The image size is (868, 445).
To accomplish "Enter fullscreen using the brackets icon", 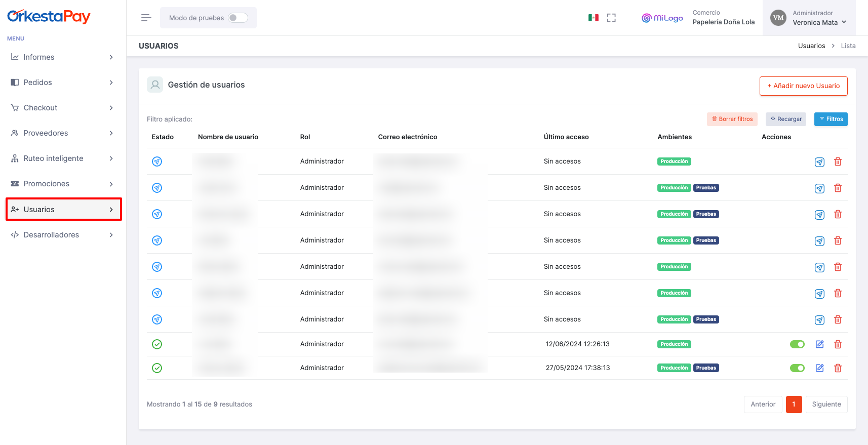I will click(611, 18).
